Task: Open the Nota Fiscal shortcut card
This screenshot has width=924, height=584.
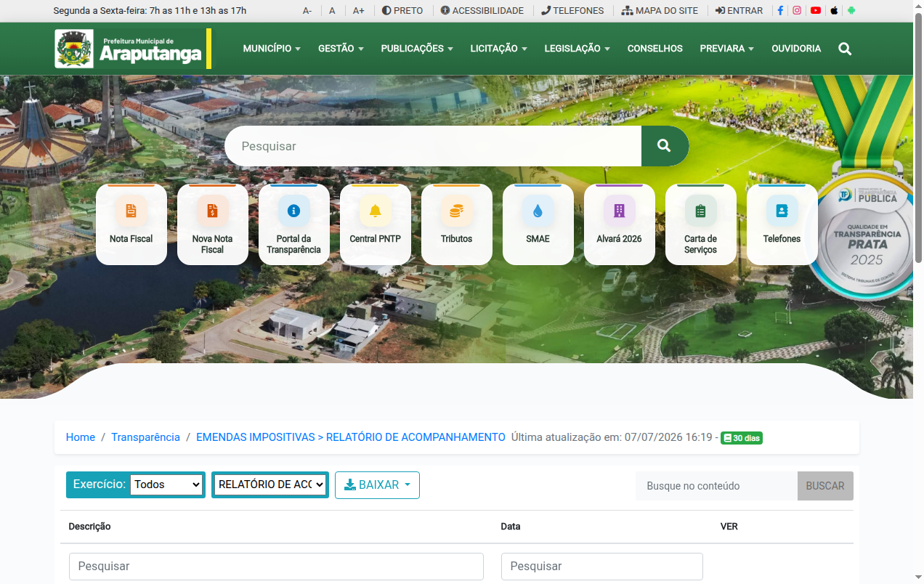Action: (x=131, y=224)
